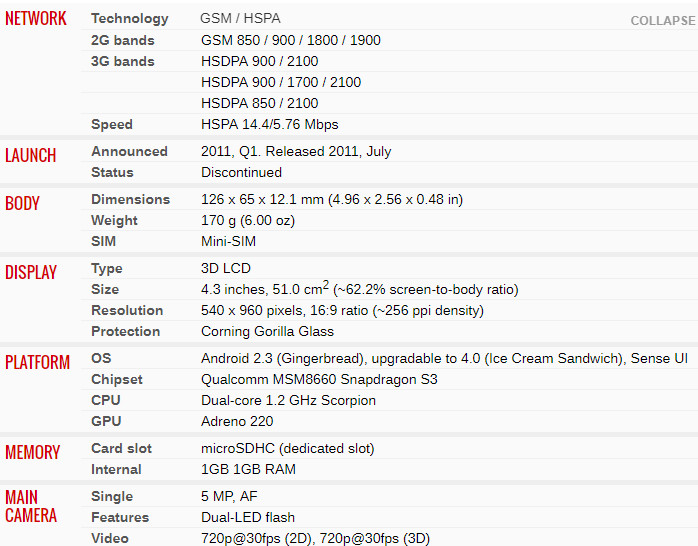Select the MAIN CAMERA section heading

(x=31, y=506)
